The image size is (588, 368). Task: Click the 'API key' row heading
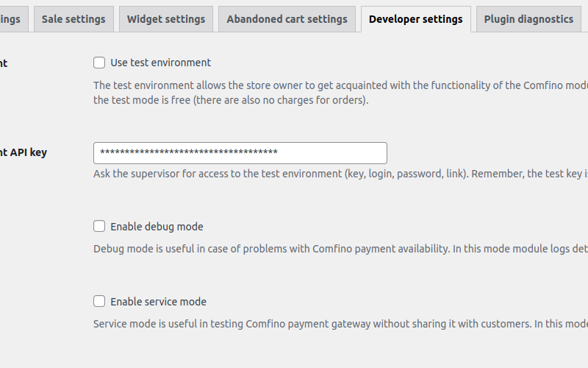(24, 152)
